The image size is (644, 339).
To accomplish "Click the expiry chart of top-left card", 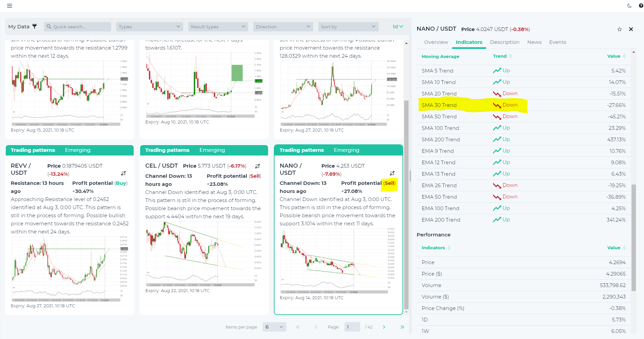I will pyautogui.click(x=69, y=93).
